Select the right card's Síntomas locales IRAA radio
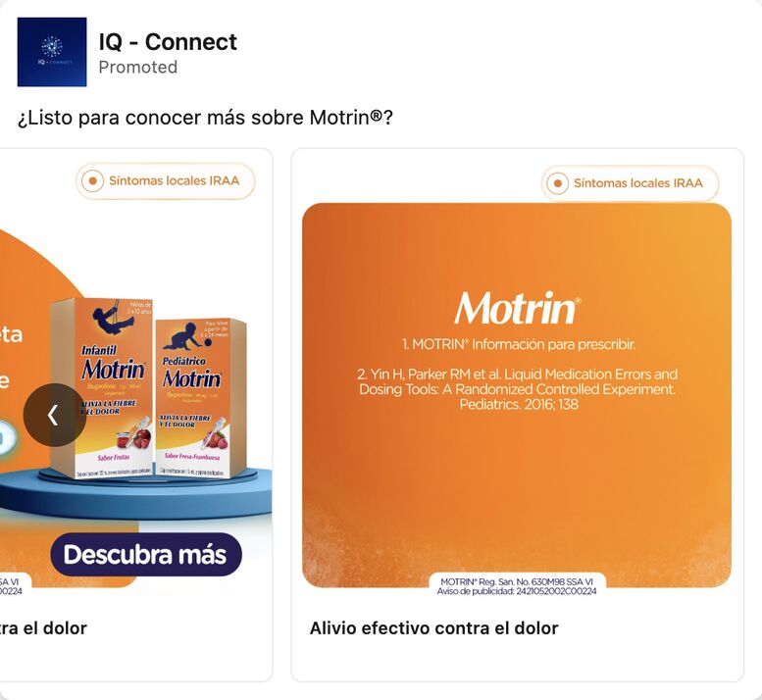Image resolution: width=762 pixels, height=700 pixels. coord(557,183)
